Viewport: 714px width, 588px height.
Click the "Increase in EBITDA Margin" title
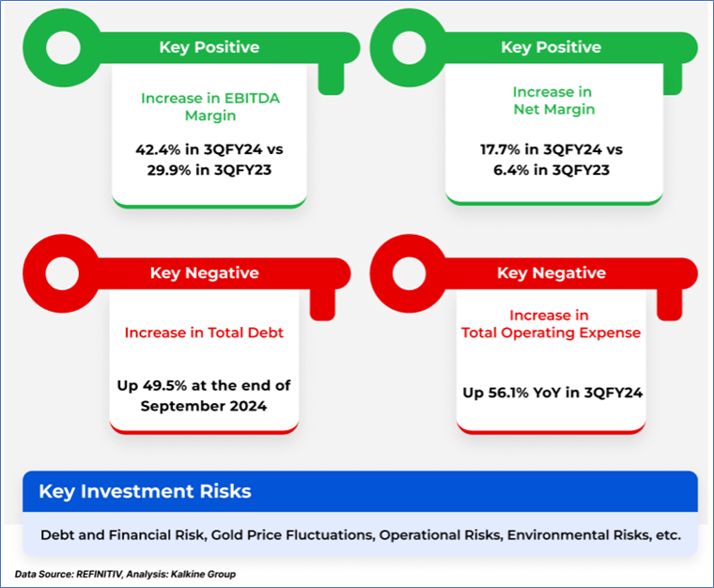coord(209,107)
